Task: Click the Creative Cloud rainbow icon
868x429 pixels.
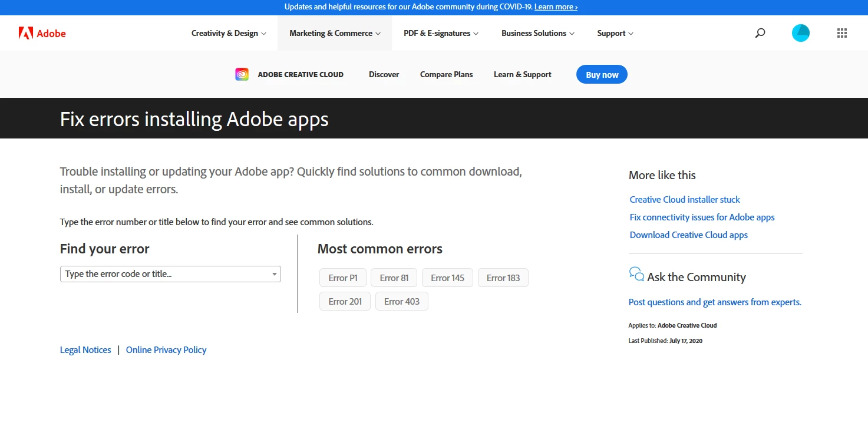Action: (242, 74)
